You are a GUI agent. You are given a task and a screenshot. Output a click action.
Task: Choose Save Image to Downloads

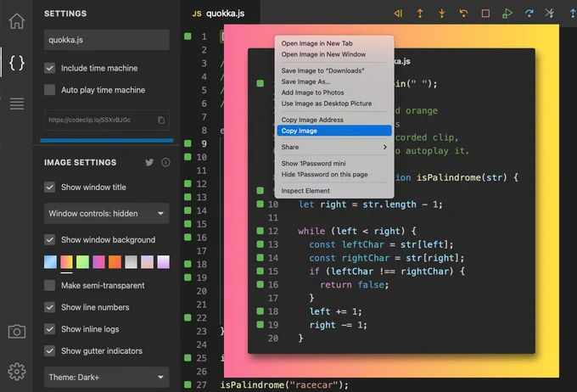click(334, 70)
